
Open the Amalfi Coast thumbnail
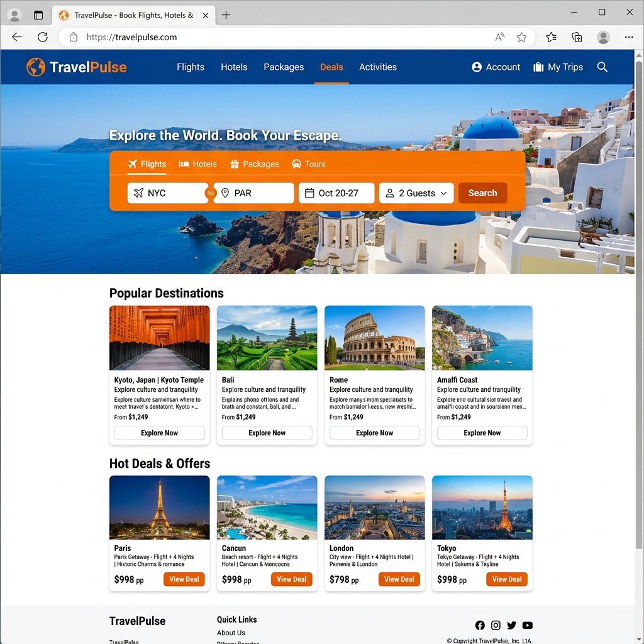pyautogui.click(x=482, y=338)
